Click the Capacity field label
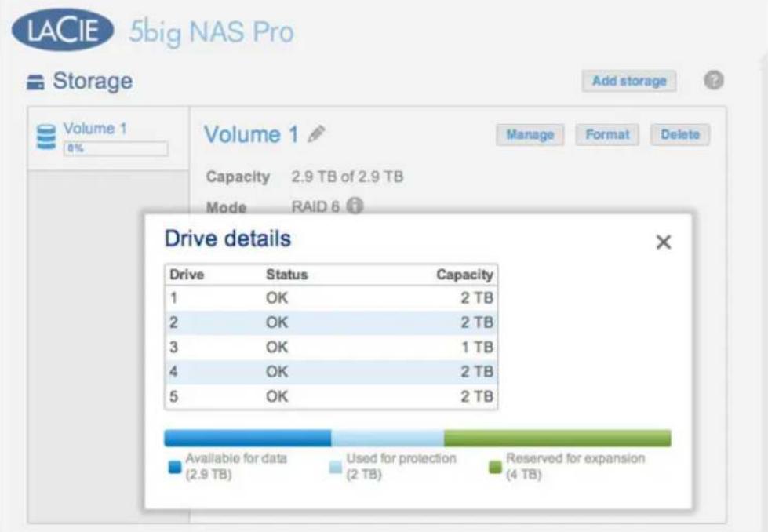This screenshot has width=768, height=532. 238,177
